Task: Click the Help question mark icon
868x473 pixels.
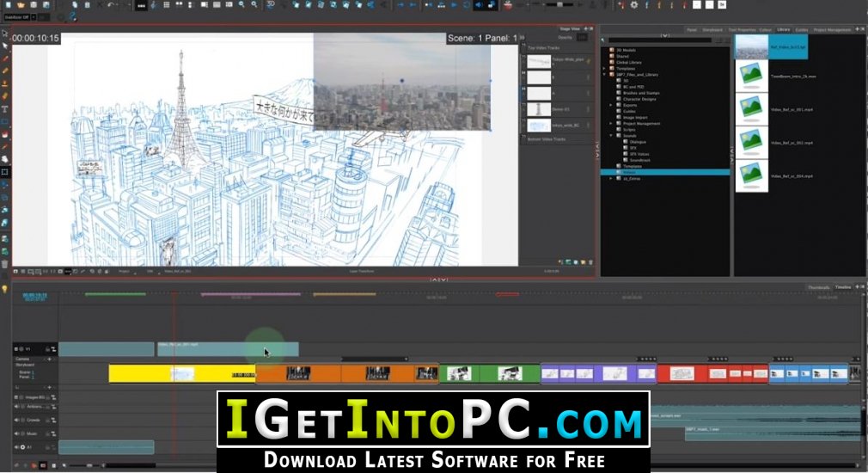Action: click(x=72, y=17)
